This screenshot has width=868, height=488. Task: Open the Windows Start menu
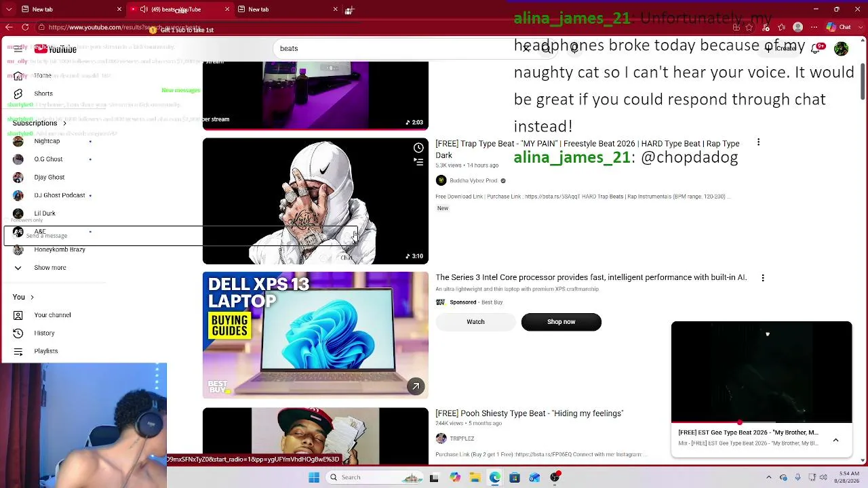click(x=314, y=478)
